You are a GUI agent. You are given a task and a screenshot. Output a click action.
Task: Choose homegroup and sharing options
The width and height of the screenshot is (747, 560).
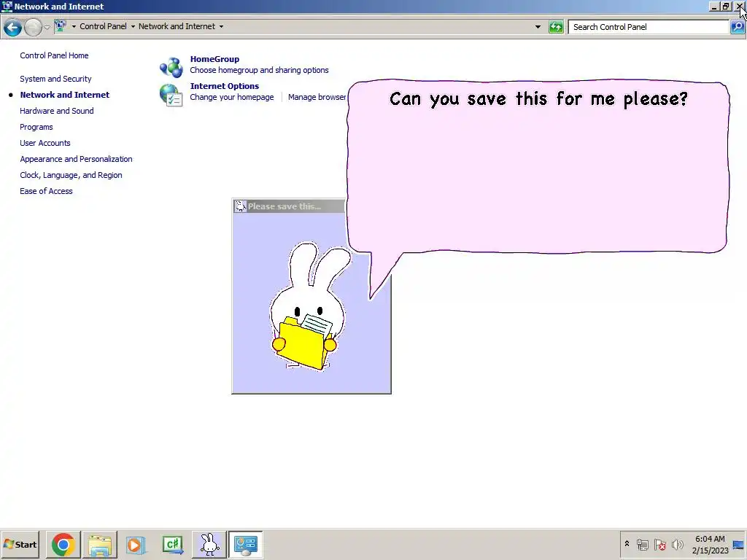259,70
